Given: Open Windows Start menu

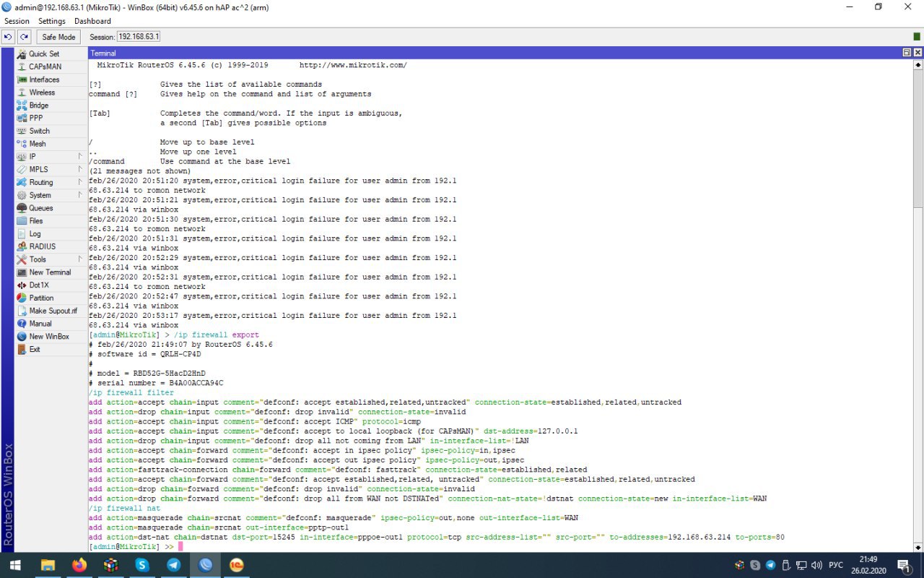Looking at the screenshot, I should [x=15, y=565].
